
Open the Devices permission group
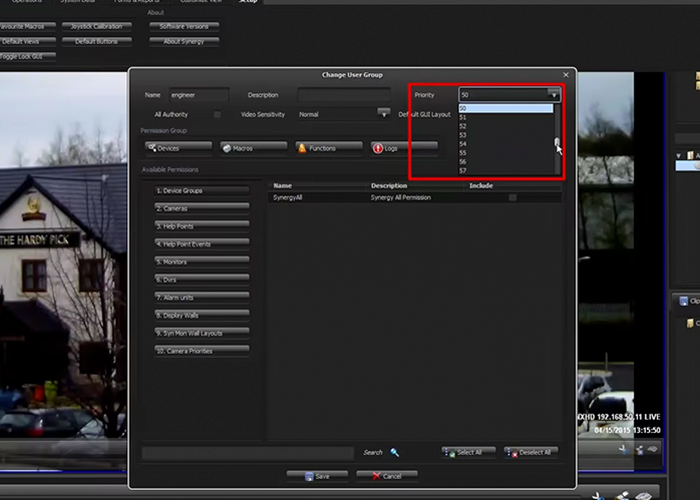click(179, 148)
